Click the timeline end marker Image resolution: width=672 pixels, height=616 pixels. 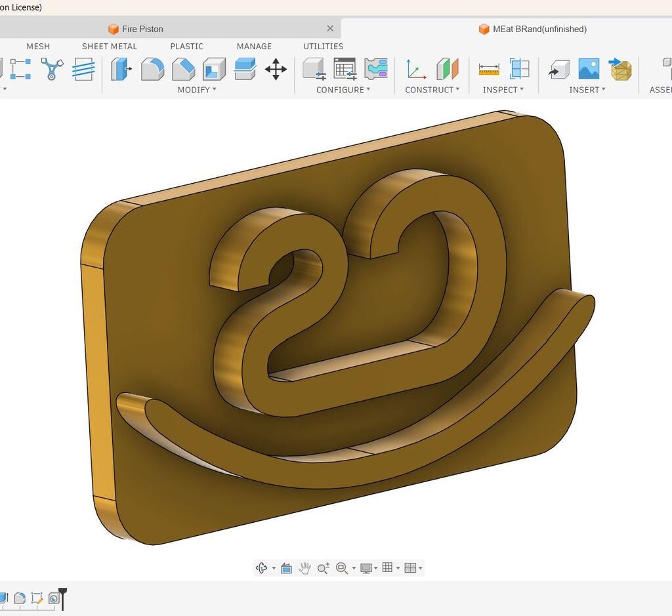(62, 598)
